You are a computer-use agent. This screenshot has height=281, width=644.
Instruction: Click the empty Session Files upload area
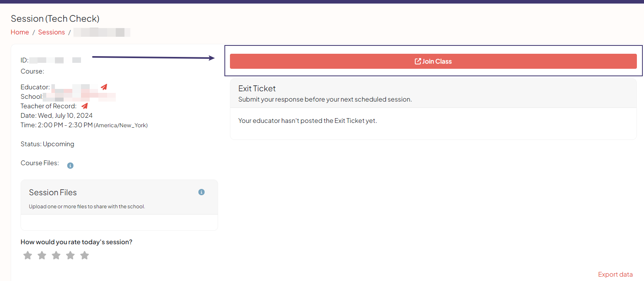click(x=119, y=223)
